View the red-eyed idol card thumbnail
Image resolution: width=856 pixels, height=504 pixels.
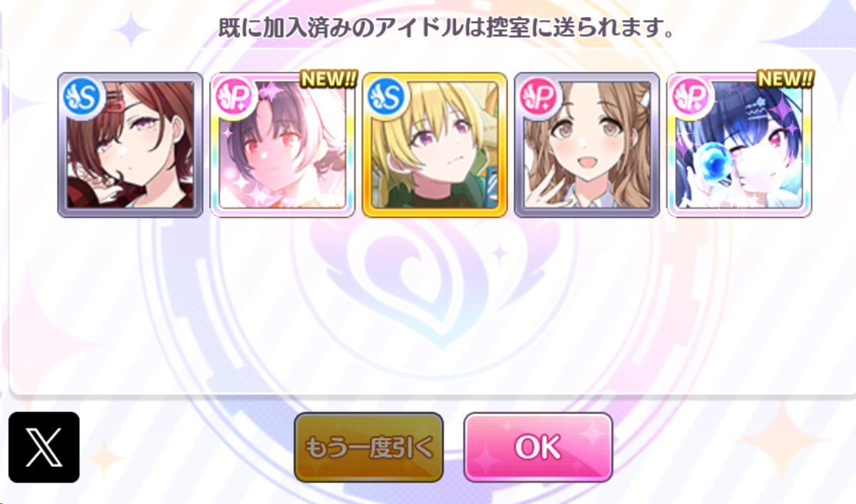click(x=282, y=145)
